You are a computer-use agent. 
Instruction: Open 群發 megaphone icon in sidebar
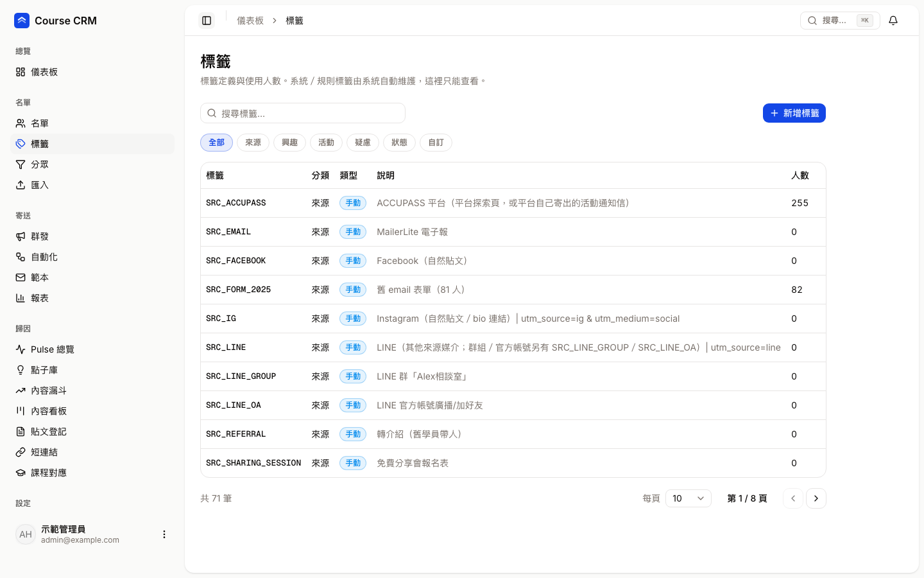21,236
